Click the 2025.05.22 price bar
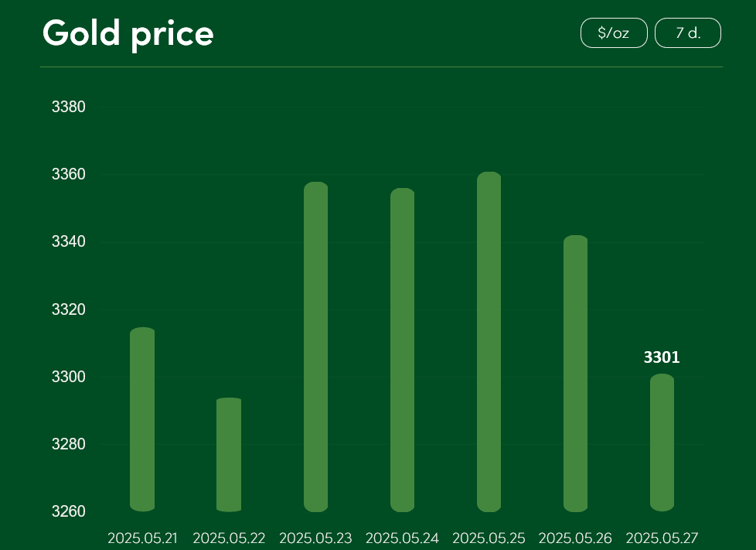Screen dimensions: 756x550 coord(229,455)
